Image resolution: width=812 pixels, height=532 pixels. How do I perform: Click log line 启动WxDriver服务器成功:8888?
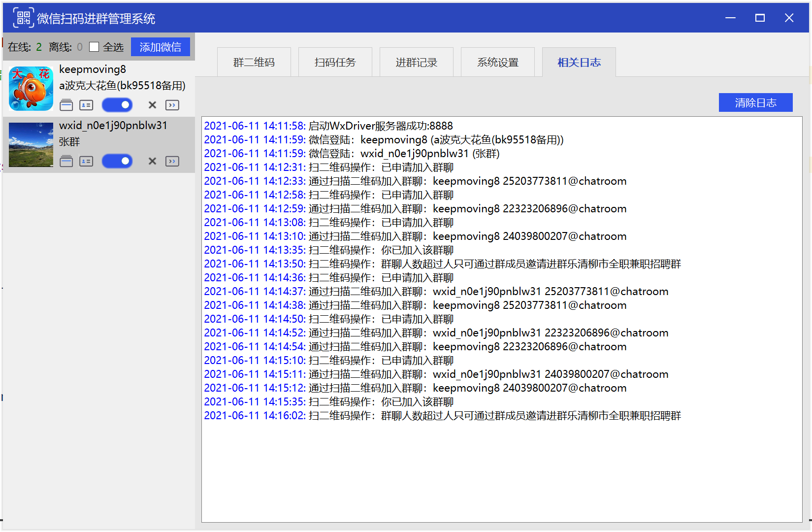coord(328,126)
